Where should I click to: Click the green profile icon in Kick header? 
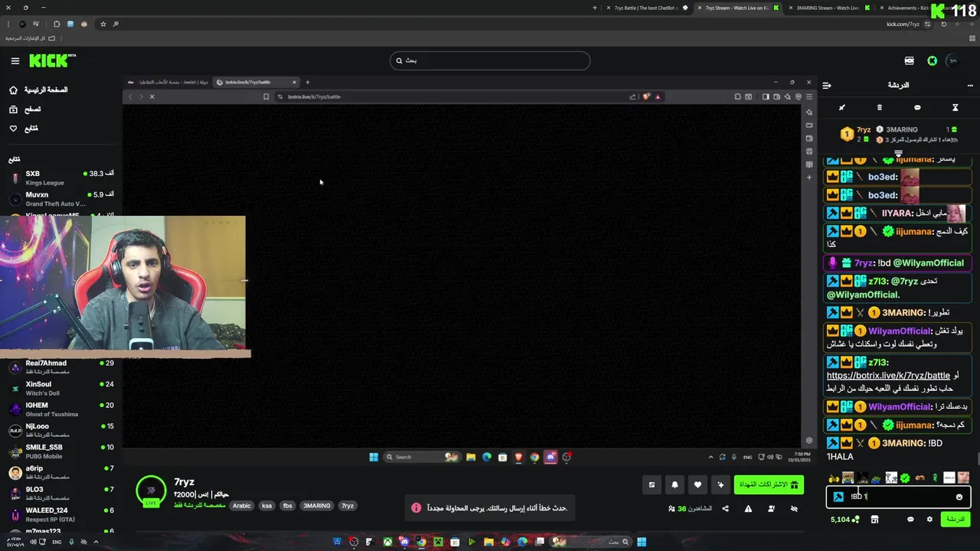click(x=932, y=60)
